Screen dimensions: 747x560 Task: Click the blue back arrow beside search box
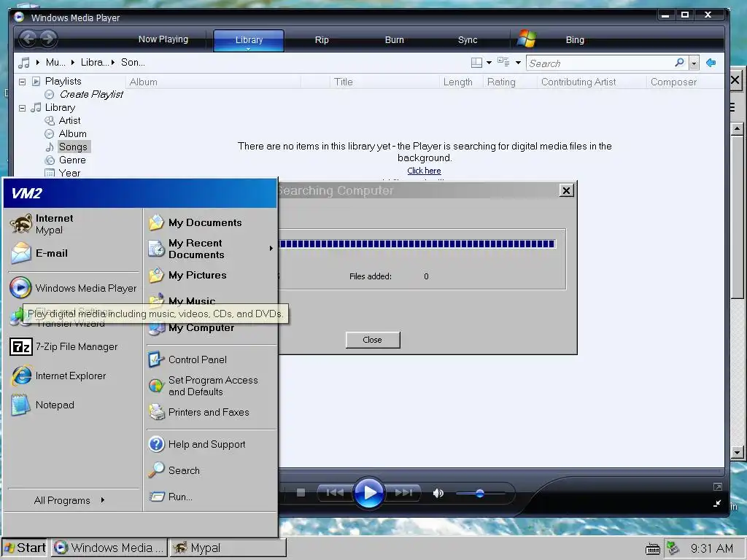pos(711,63)
